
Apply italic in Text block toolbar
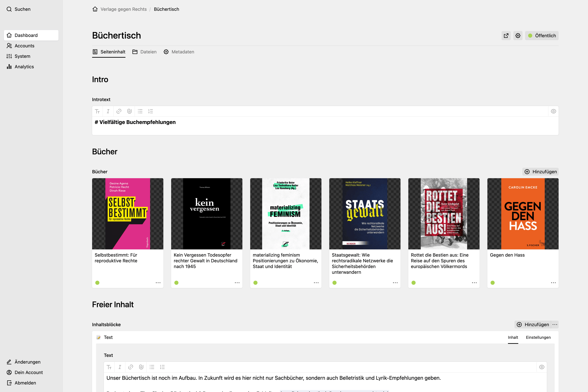pyautogui.click(x=120, y=367)
